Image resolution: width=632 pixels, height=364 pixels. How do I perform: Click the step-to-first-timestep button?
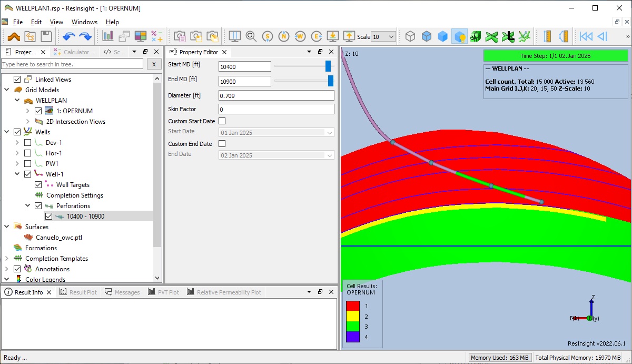tap(586, 36)
